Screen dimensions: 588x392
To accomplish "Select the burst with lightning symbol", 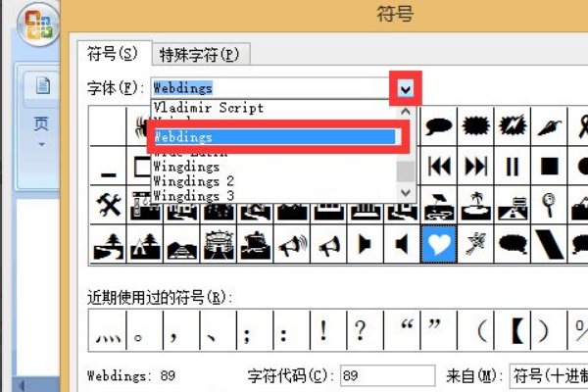I will (x=513, y=126).
